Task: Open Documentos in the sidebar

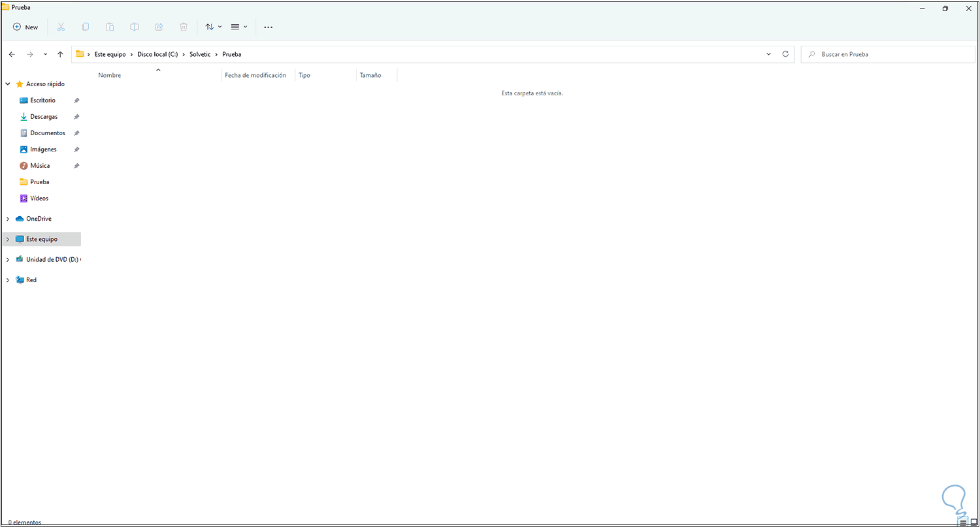Action: pyautogui.click(x=48, y=133)
